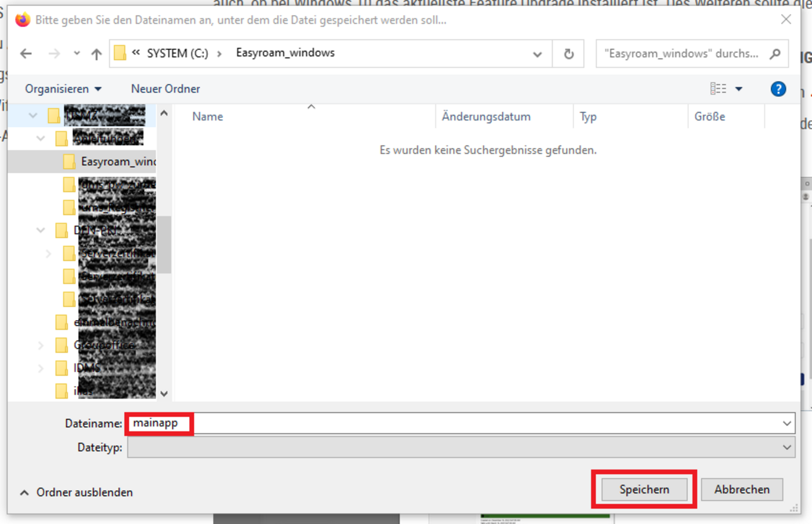Expand the Groupoffice folder in the tree
Image resolution: width=812 pixels, height=524 pixels.
(41, 345)
